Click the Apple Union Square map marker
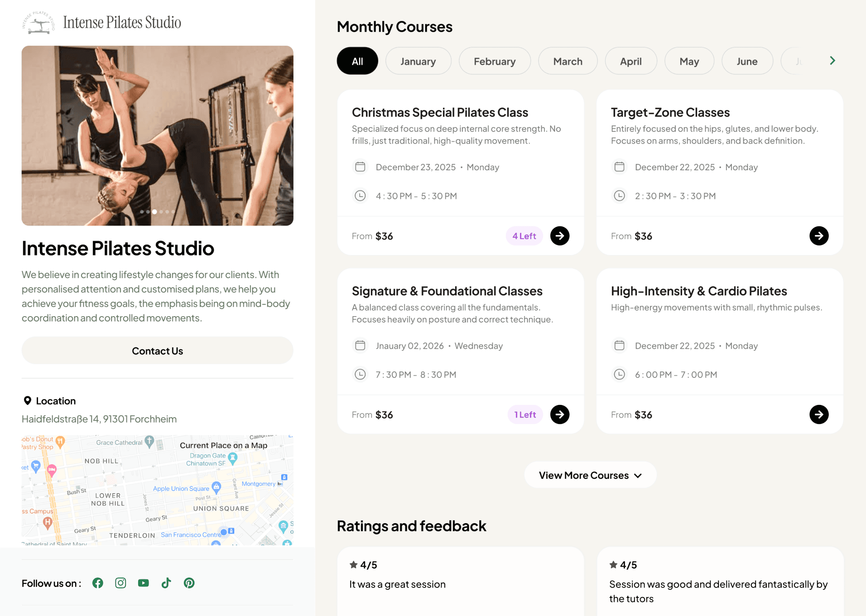This screenshot has height=616, width=866. (216, 488)
